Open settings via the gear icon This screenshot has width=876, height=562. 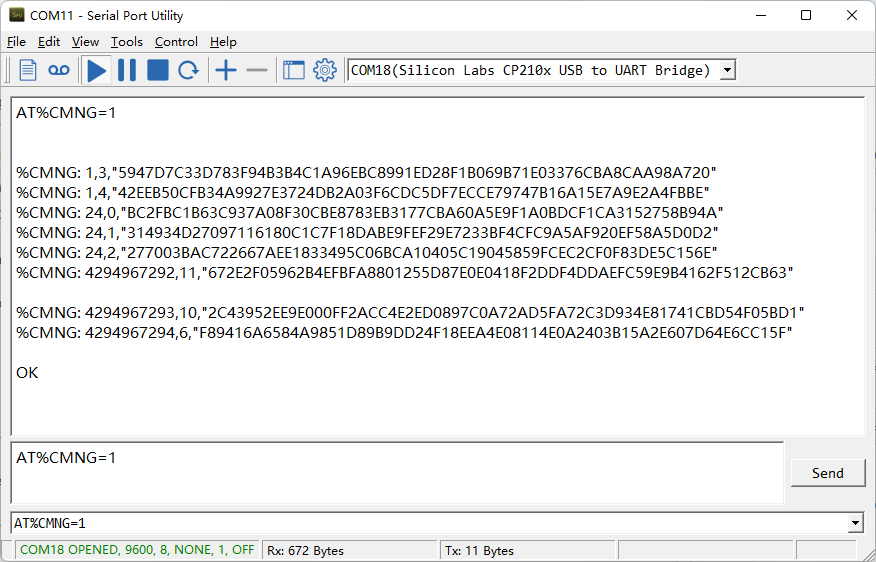[x=325, y=70]
